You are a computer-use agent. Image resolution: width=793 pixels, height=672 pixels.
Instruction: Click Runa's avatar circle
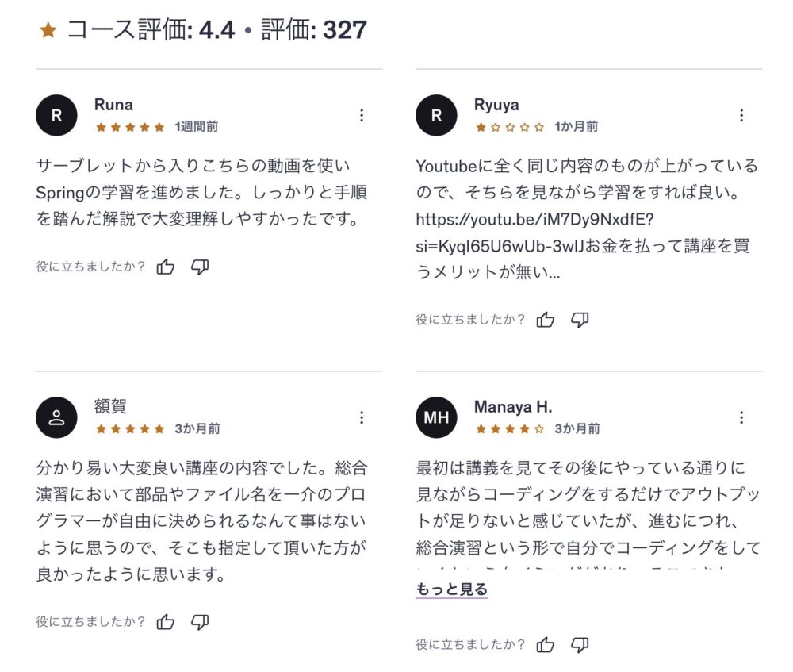[56, 116]
